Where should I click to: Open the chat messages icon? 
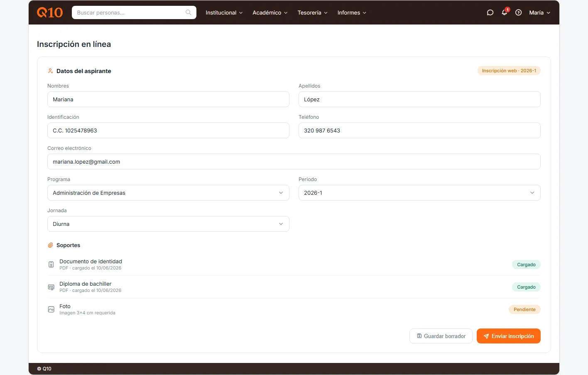point(490,12)
